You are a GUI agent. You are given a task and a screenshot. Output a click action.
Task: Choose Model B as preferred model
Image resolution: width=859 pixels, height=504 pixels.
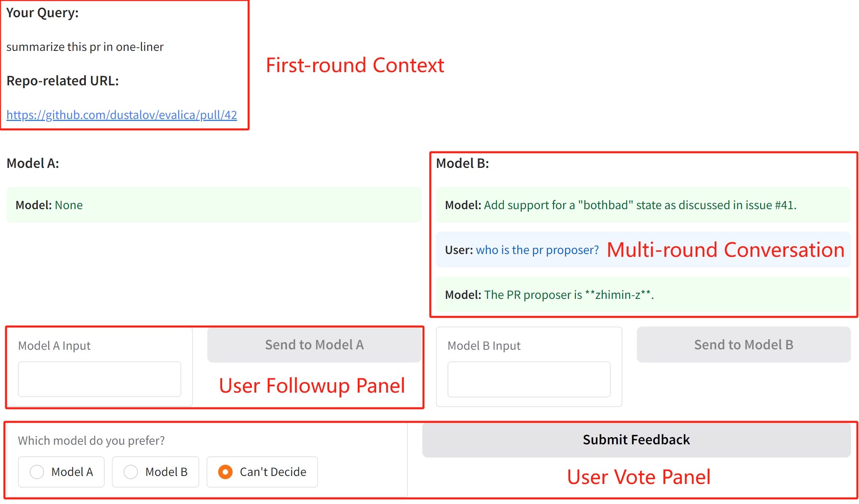coord(131,472)
